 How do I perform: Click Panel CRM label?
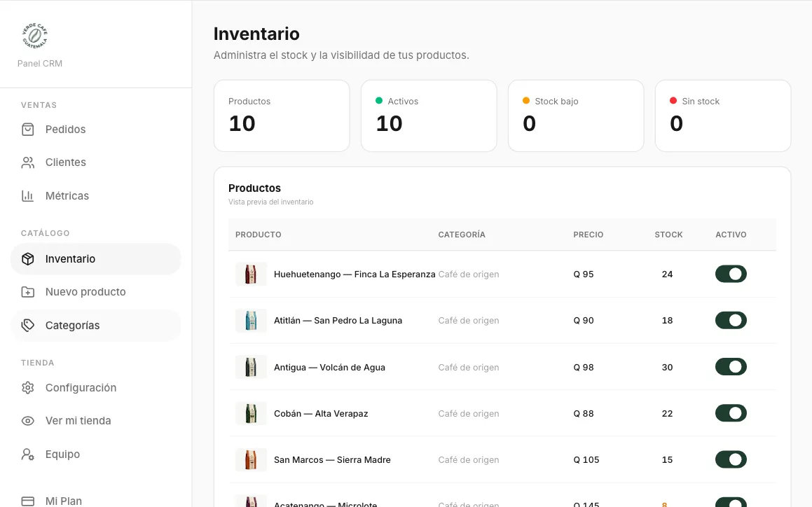[40, 64]
